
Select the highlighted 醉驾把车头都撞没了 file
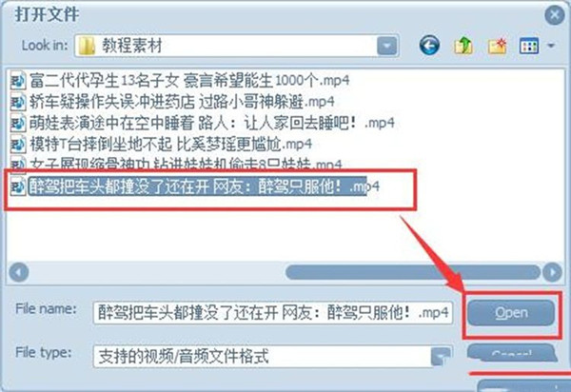(204, 186)
